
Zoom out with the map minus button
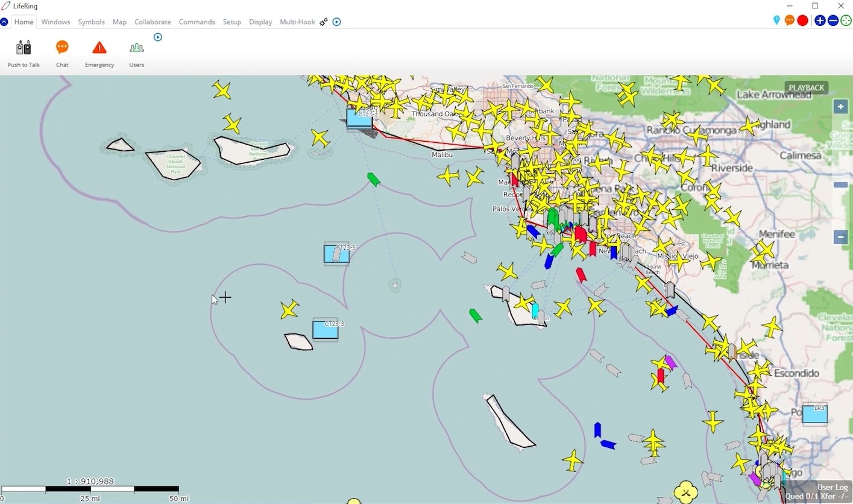point(841,237)
